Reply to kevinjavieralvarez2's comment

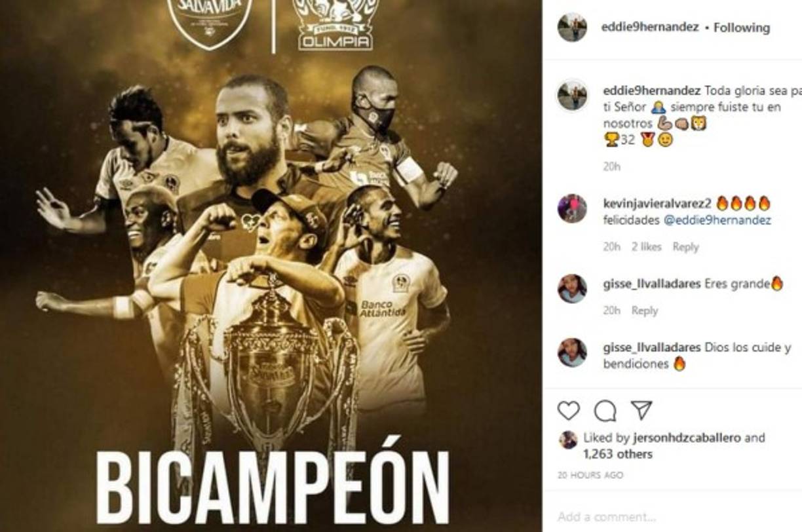(685, 247)
